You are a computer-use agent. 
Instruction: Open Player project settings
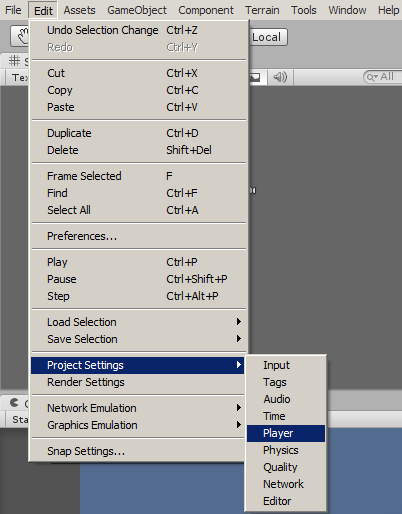[x=286, y=433]
